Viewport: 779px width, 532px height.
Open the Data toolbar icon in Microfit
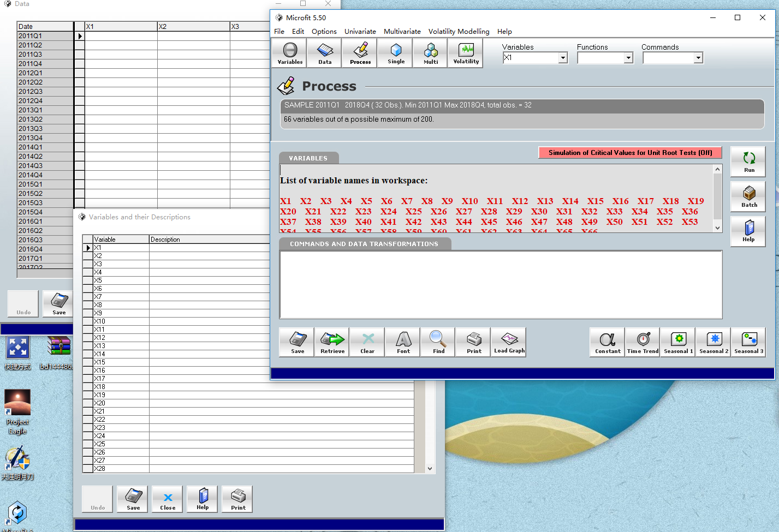(x=325, y=53)
